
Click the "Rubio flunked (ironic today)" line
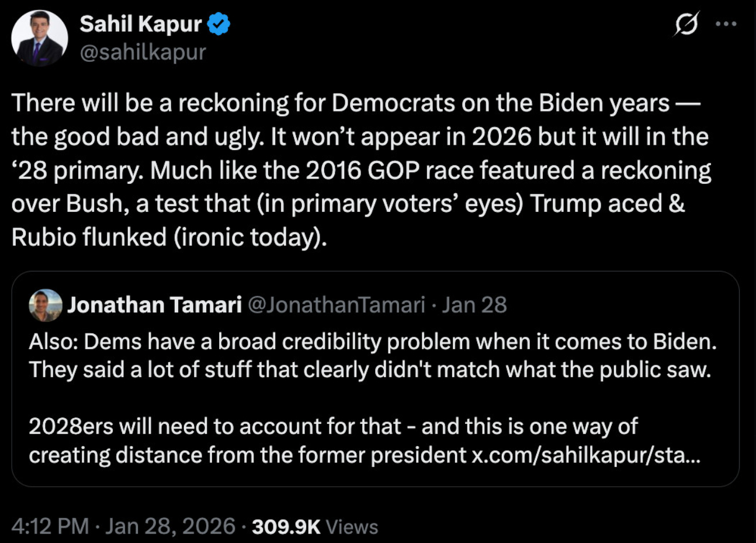tap(169, 238)
